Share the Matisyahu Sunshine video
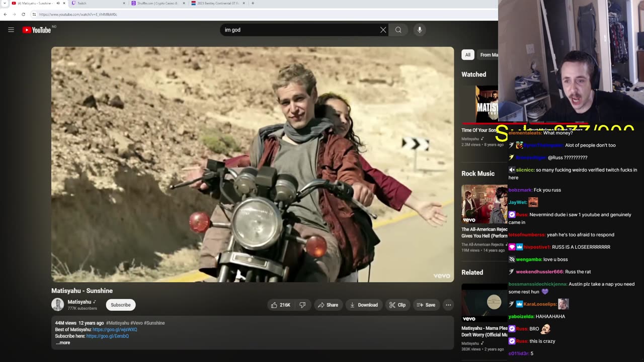 (328, 305)
